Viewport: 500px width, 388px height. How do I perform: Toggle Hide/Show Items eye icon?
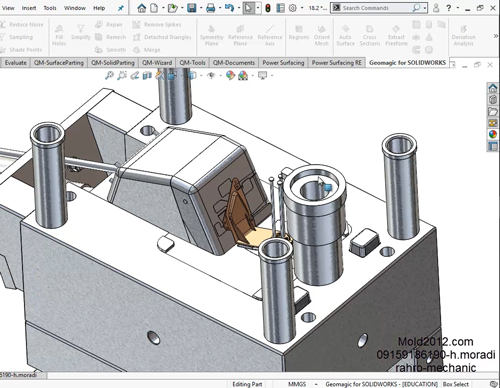point(211,76)
